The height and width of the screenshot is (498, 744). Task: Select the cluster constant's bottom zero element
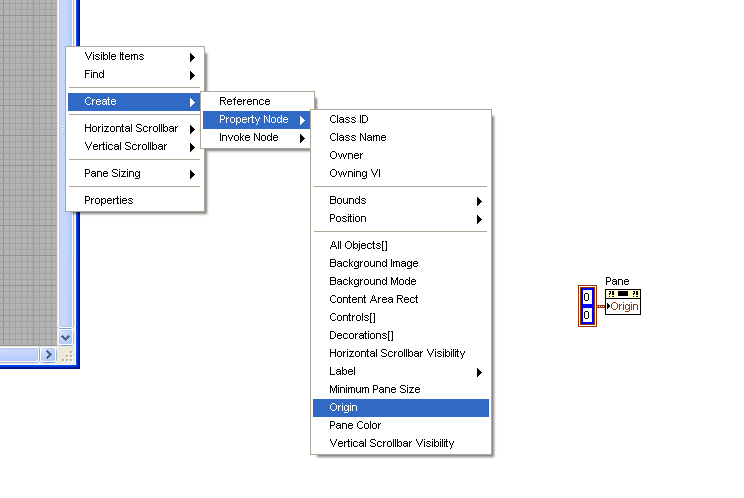pyautogui.click(x=587, y=316)
